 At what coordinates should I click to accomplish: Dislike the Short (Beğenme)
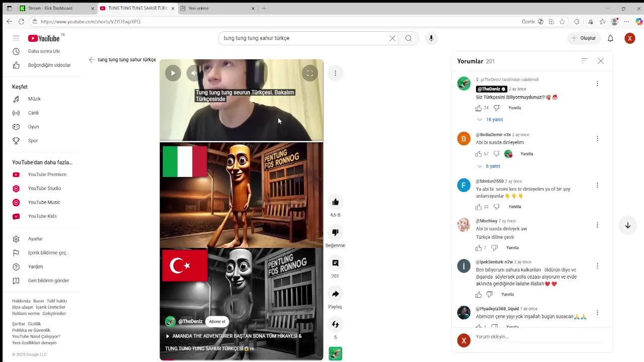pos(335,232)
